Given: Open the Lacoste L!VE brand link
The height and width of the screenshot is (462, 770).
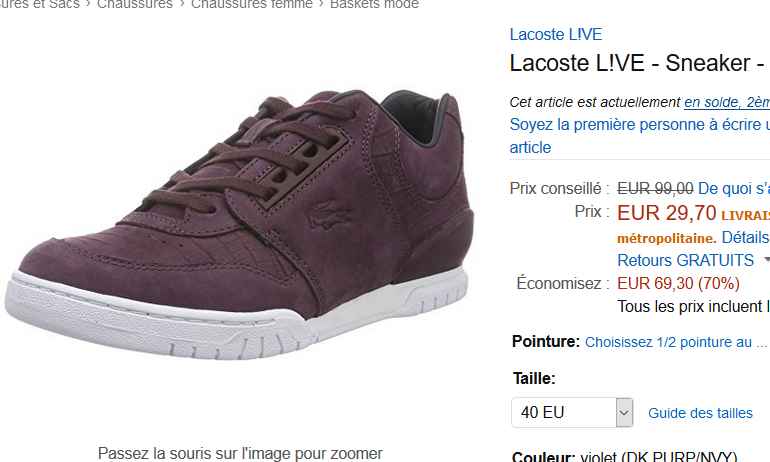Looking at the screenshot, I should 555,34.
